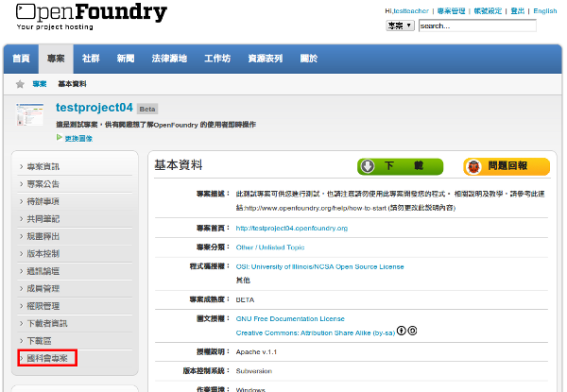Click the testproject04 project thumbnail image
The width and height of the screenshot is (567, 392).
[x=29, y=114]
